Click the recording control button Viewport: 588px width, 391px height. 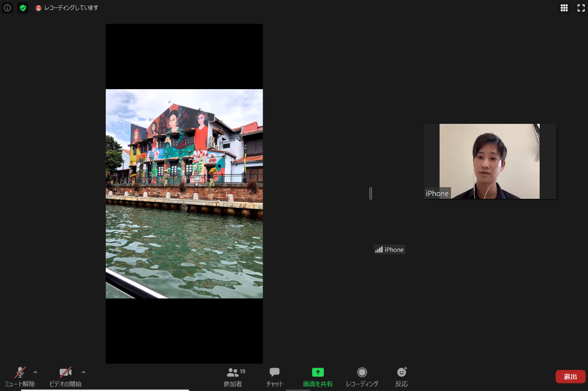(362, 377)
